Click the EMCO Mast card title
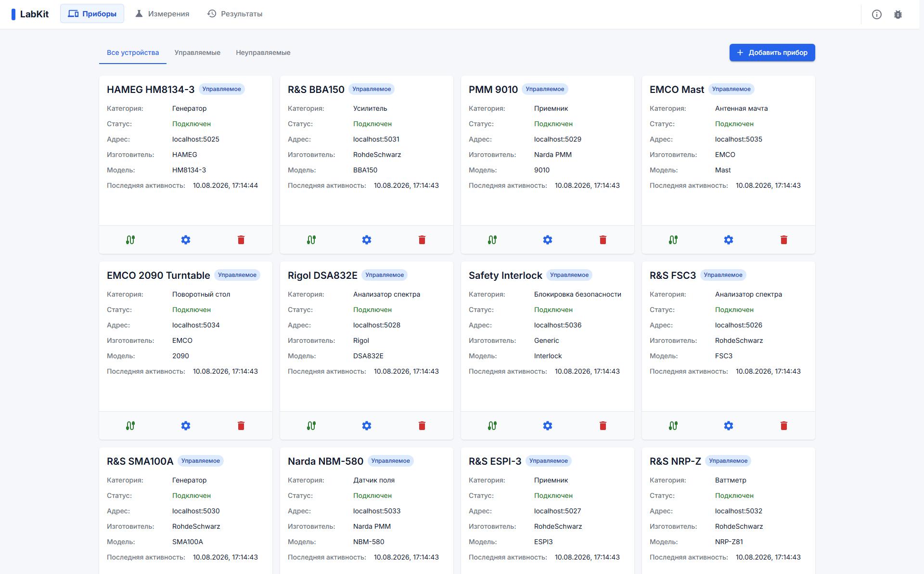 tap(677, 90)
